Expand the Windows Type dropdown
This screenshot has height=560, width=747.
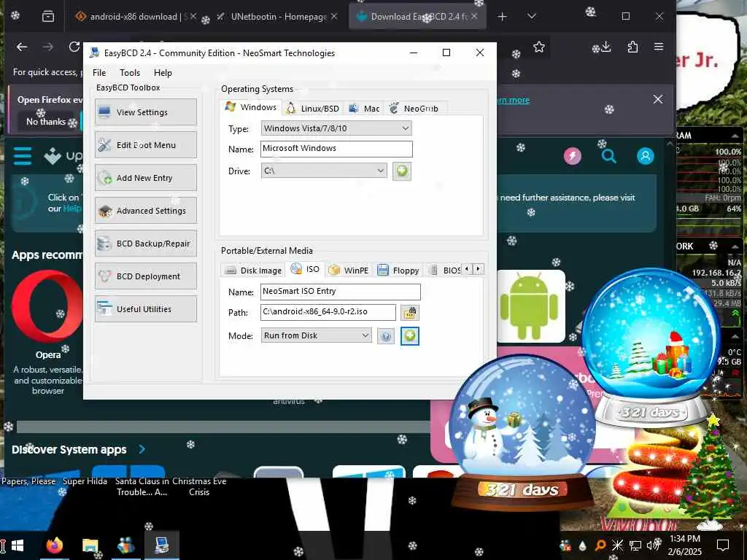(x=336, y=128)
